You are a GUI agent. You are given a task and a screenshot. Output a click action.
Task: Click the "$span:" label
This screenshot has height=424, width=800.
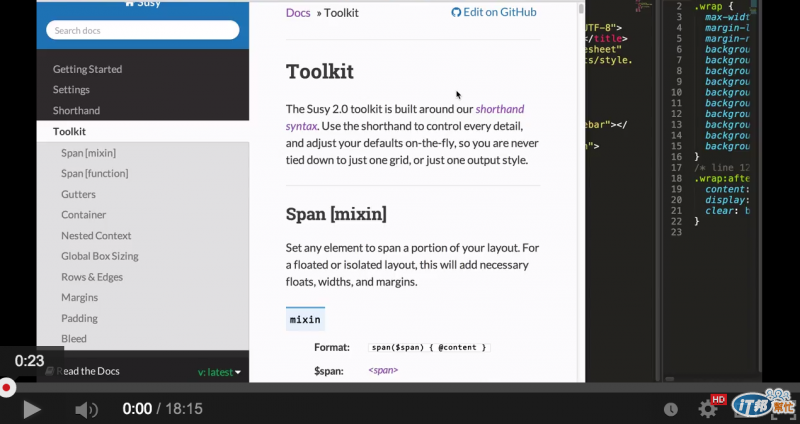pyautogui.click(x=329, y=371)
